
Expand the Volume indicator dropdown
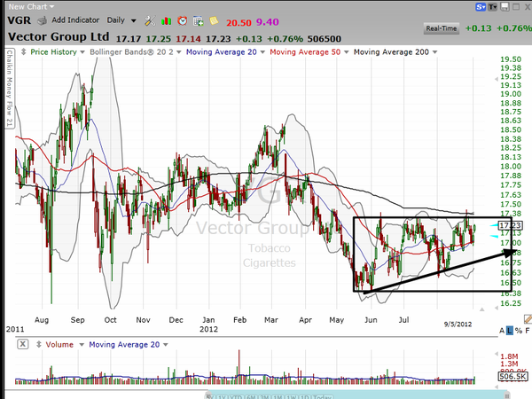pos(82,345)
